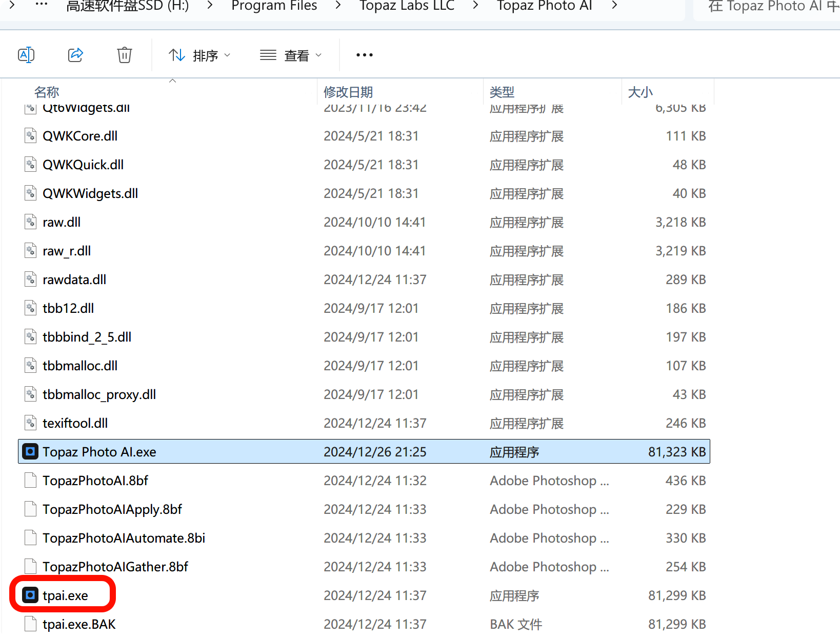The height and width of the screenshot is (638, 840).
Task: Click the Rename icon in toolbar
Action: [26, 54]
